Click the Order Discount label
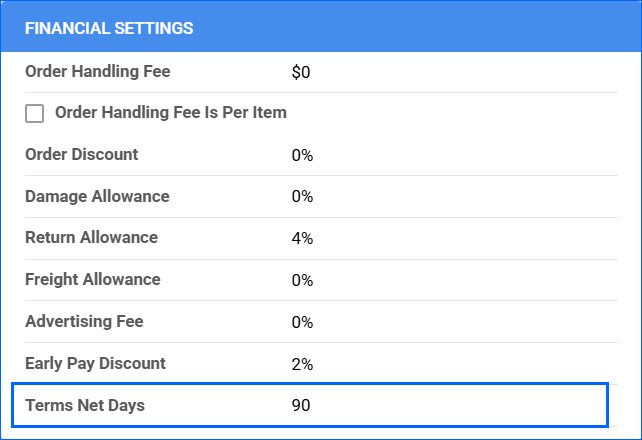Screen dimensions: 642x440 pos(82,155)
